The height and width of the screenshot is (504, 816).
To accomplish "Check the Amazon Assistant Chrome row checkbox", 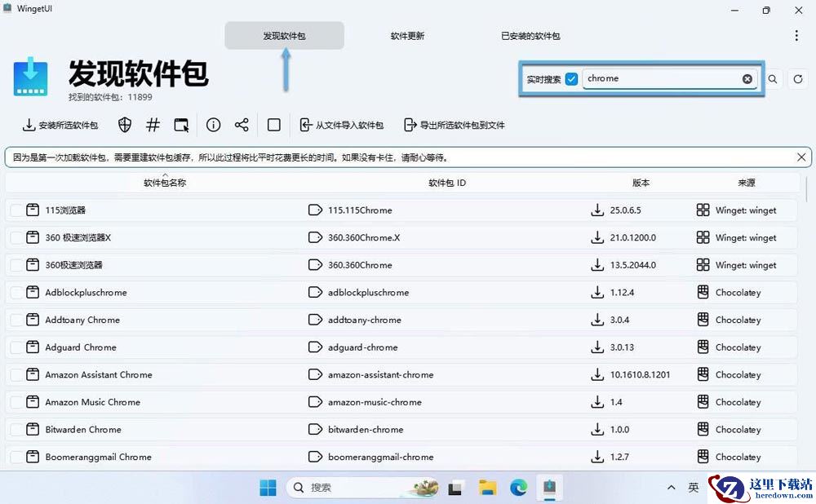I will click(x=16, y=374).
